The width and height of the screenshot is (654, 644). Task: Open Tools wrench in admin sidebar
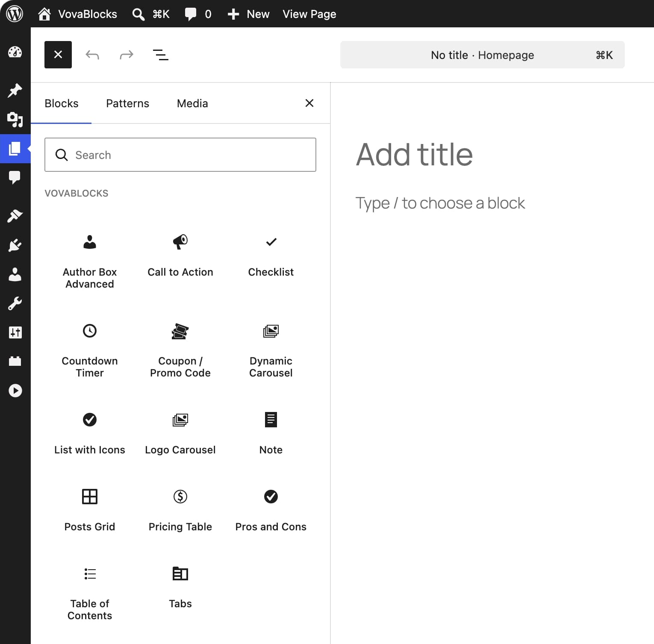click(15, 303)
